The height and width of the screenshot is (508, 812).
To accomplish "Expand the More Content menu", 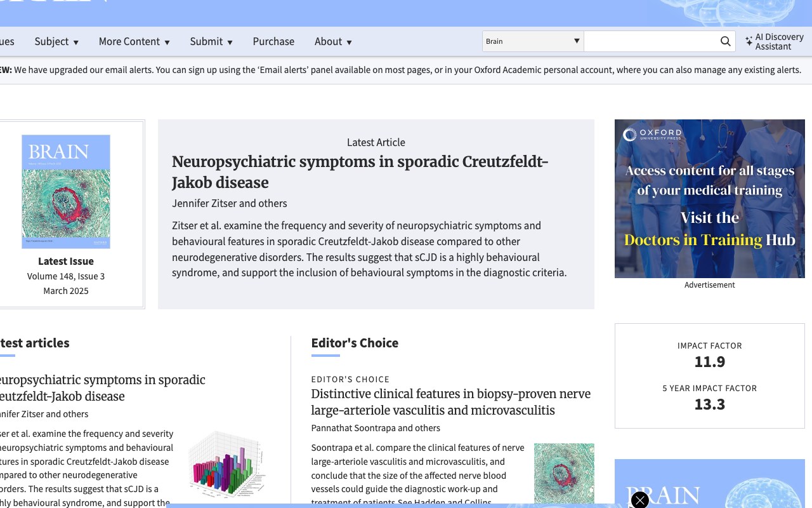I will tap(134, 41).
